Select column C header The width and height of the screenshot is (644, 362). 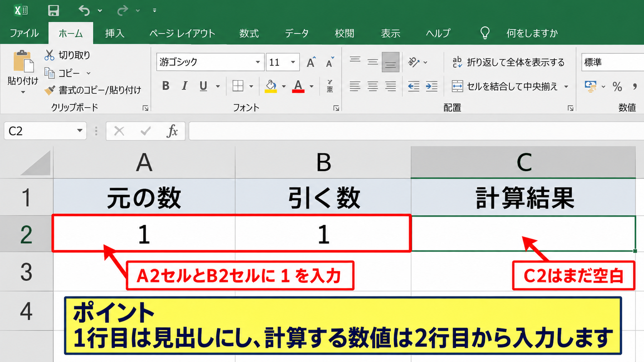tap(523, 162)
